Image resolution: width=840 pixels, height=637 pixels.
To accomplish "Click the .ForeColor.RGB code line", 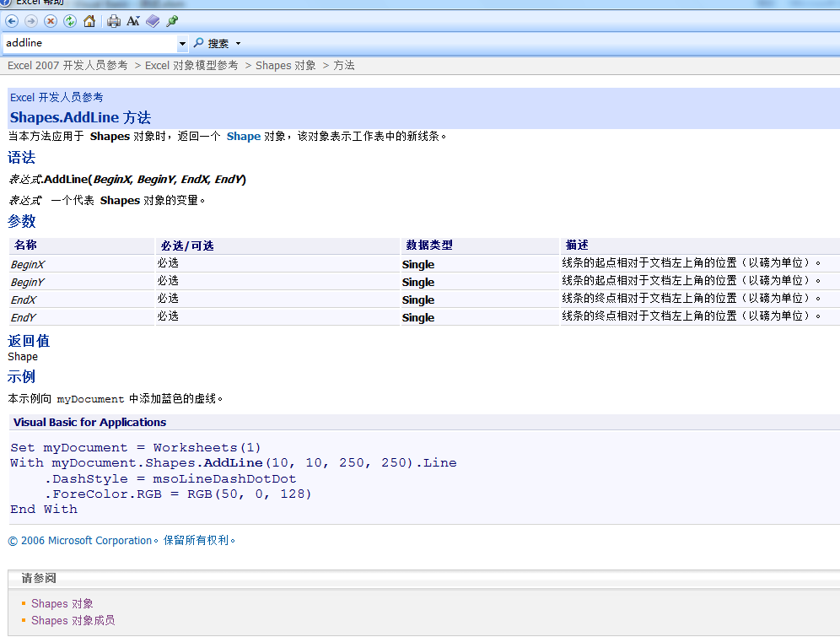I will tap(178, 494).
